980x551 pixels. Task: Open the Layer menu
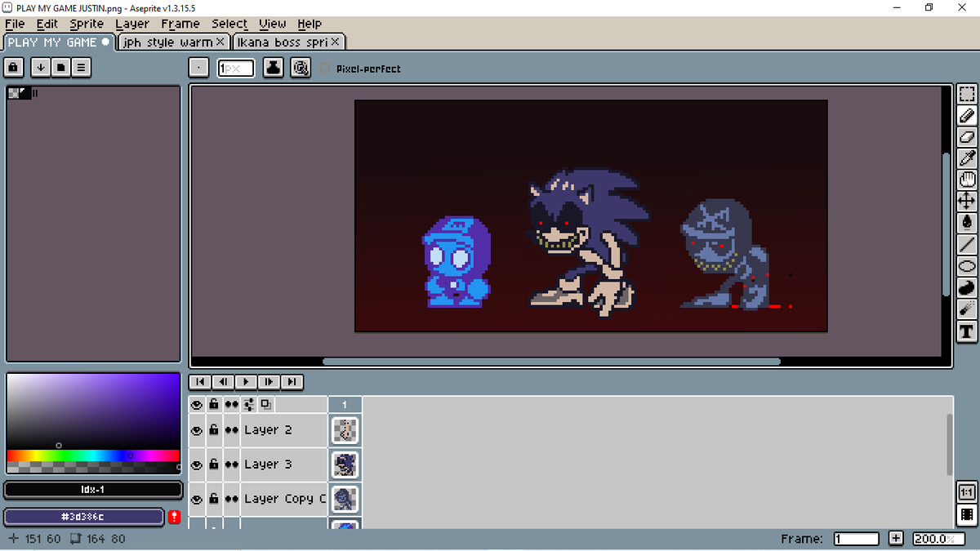(x=132, y=24)
